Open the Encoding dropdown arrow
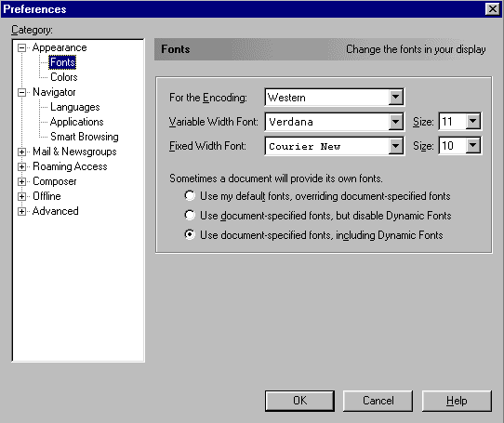Viewport: 504px width, 423px height. pyautogui.click(x=396, y=97)
